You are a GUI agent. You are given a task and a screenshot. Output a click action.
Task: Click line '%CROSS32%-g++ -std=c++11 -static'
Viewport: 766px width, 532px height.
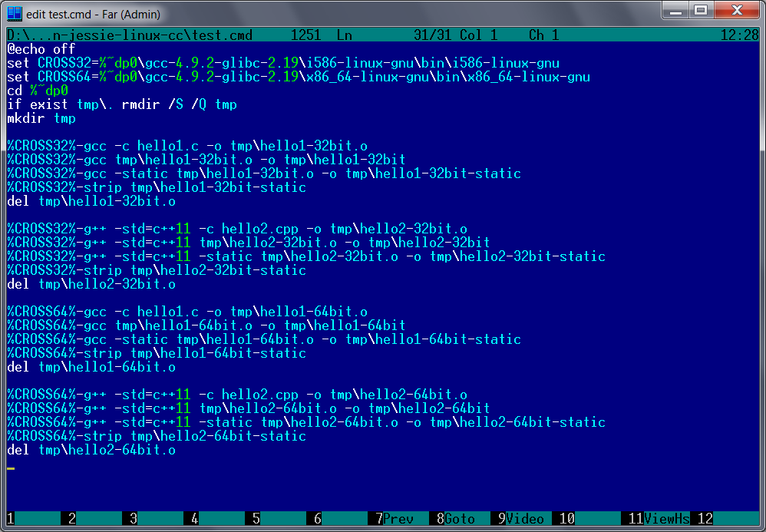tap(306, 256)
